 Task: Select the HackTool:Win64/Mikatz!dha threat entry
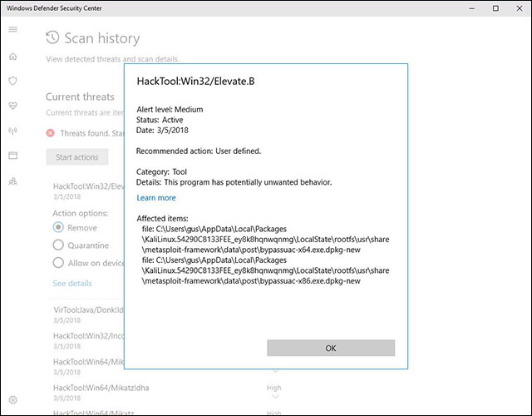click(x=101, y=392)
